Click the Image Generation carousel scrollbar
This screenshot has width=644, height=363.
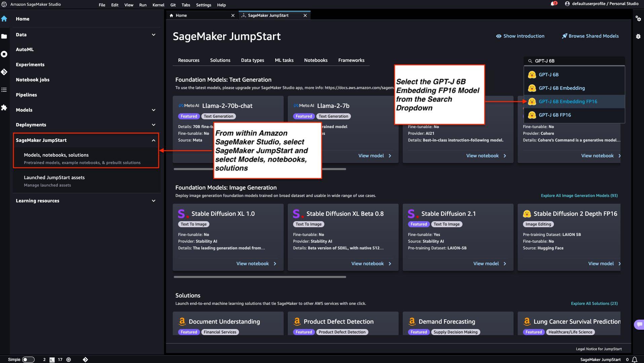(260, 277)
